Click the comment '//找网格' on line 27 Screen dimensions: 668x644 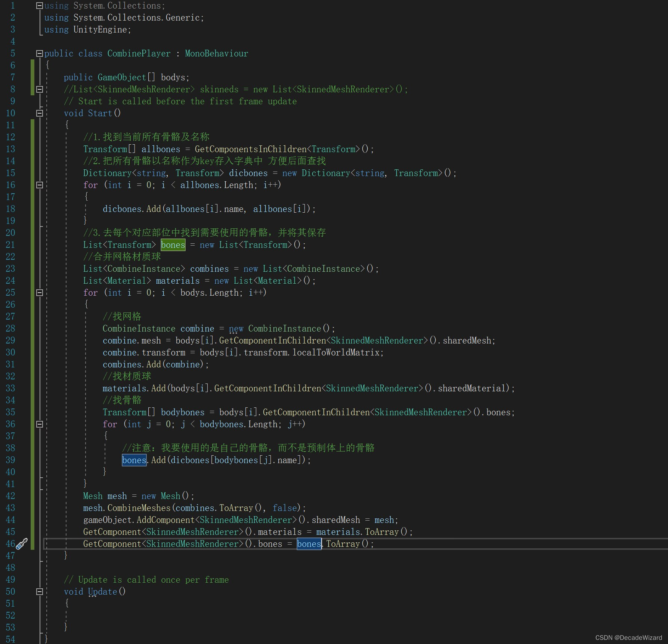pyautogui.click(x=122, y=317)
